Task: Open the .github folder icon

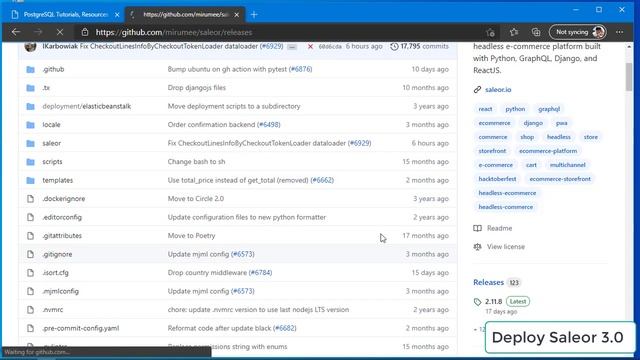Action: pyautogui.click(x=31, y=69)
